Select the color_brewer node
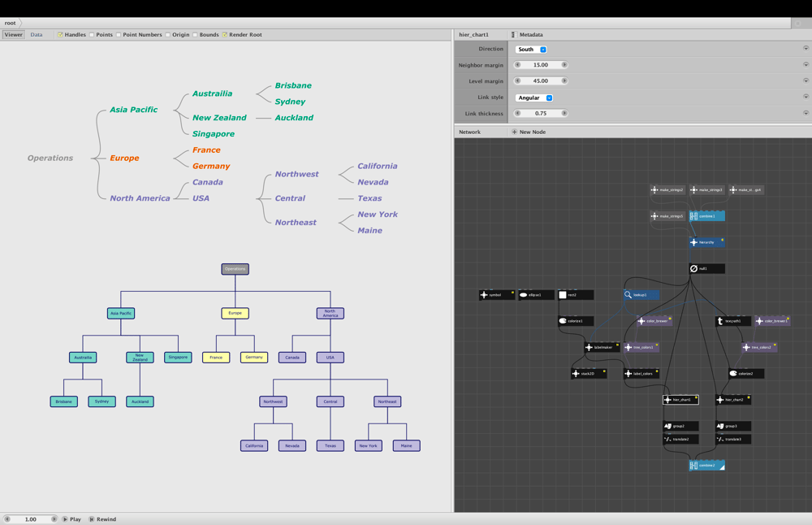The height and width of the screenshot is (525, 812). pos(654,321)
